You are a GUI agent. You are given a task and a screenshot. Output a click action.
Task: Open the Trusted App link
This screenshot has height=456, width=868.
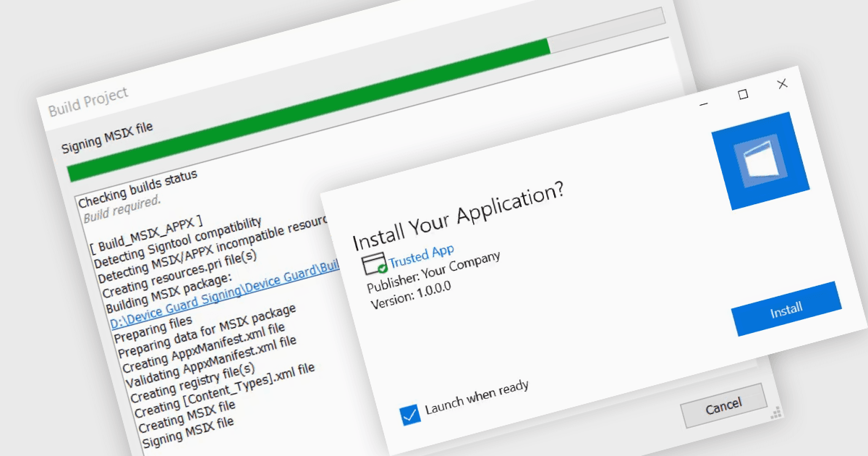(x=422, y=256)
